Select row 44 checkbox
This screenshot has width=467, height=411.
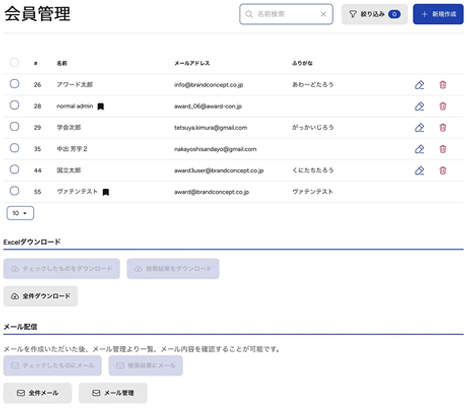pos(14,169)
